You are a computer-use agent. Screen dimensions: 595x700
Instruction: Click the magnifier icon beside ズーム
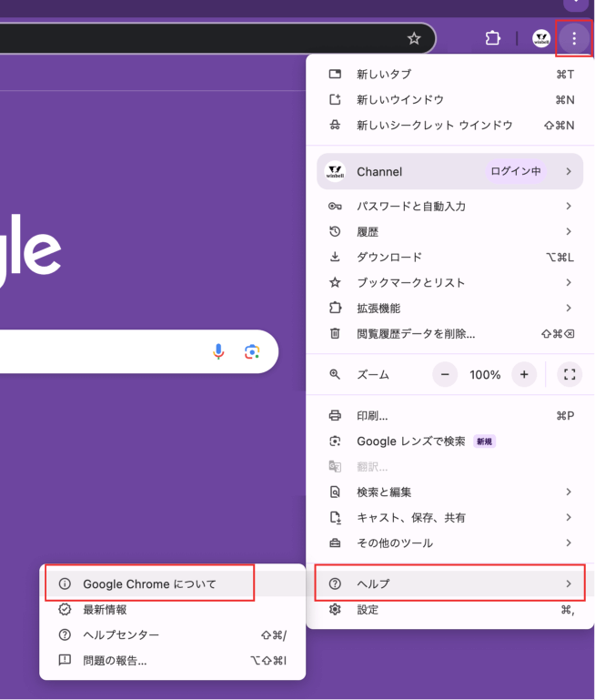(335, 374)
